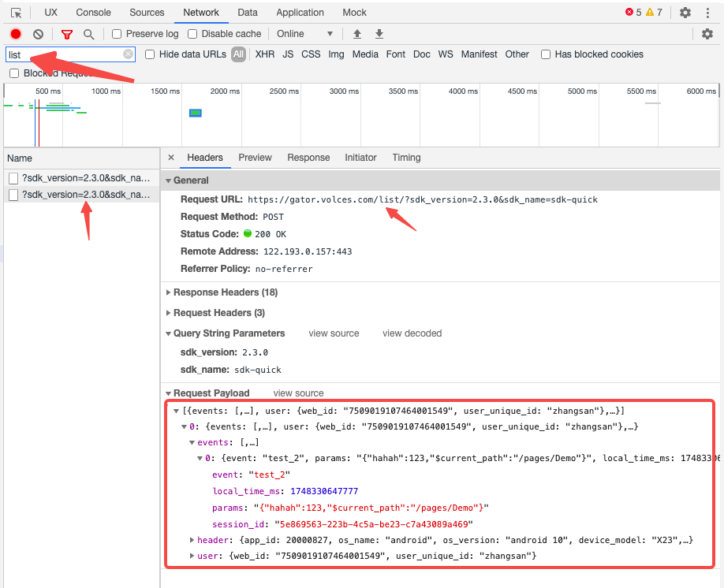
Task: Switch to the Console tab
Action: pos(93,13)
